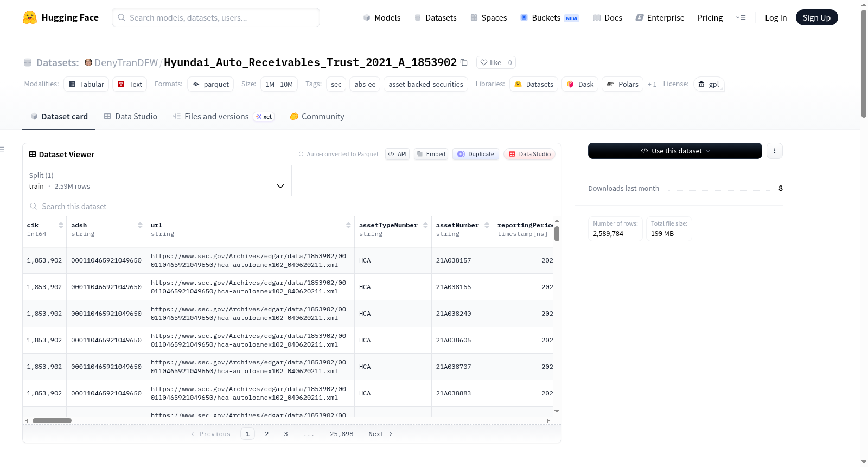The width and height of the screenshot is (868, 467).
Task: Click the Polars library tag
Action: coord(622,84)
